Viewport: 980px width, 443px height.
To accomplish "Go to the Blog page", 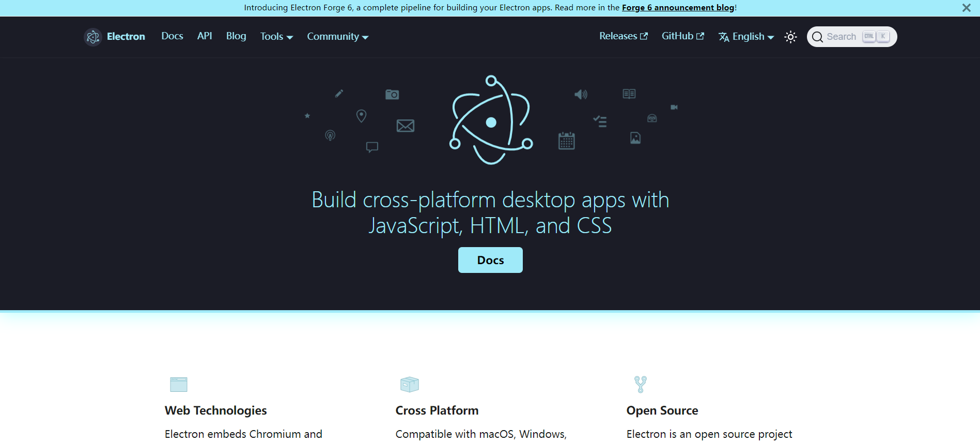I will tap(236, 36).
